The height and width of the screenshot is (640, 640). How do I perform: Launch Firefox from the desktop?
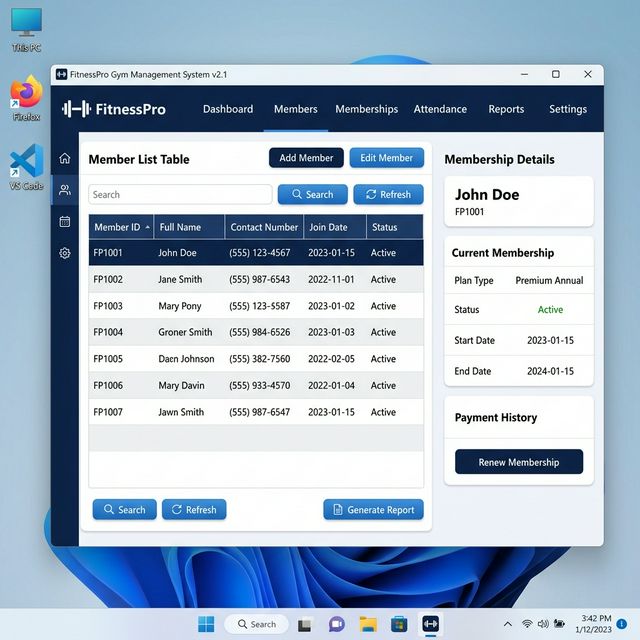coord(26,98)
